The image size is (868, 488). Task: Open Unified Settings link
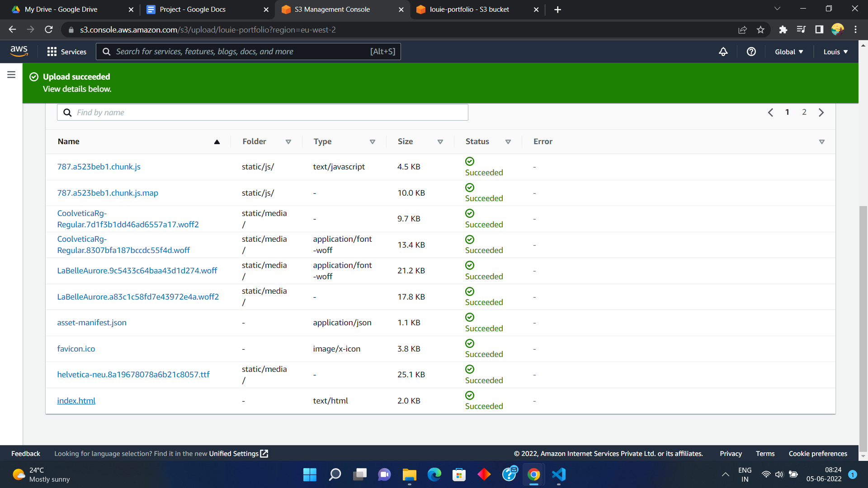point(238,454)
